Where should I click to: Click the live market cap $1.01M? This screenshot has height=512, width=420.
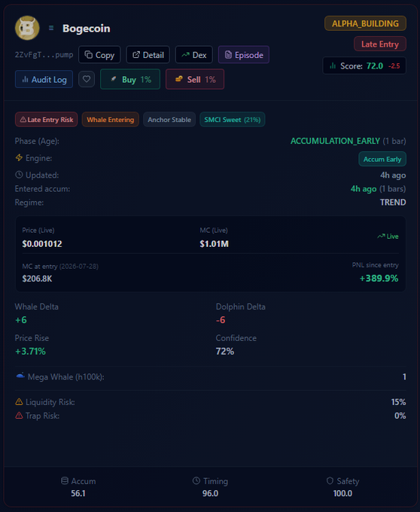pyautogui.click(x=214, y=244)
